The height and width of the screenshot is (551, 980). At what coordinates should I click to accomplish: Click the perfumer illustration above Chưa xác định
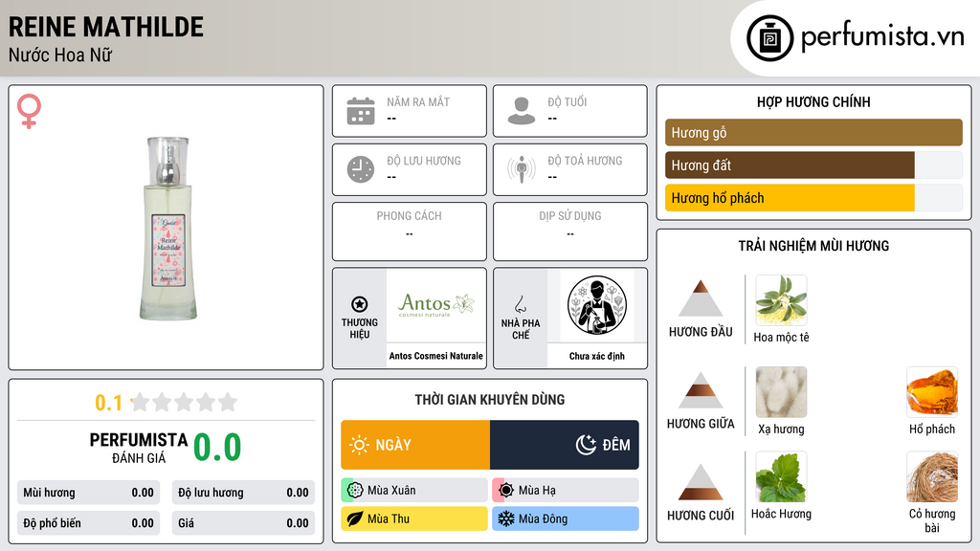(x=597, y=305)
